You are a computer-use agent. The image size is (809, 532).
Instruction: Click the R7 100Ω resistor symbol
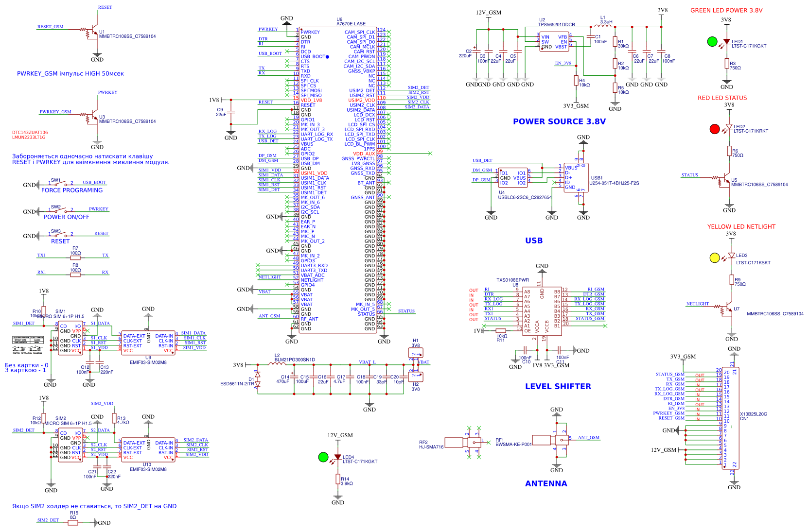point(75,257)
